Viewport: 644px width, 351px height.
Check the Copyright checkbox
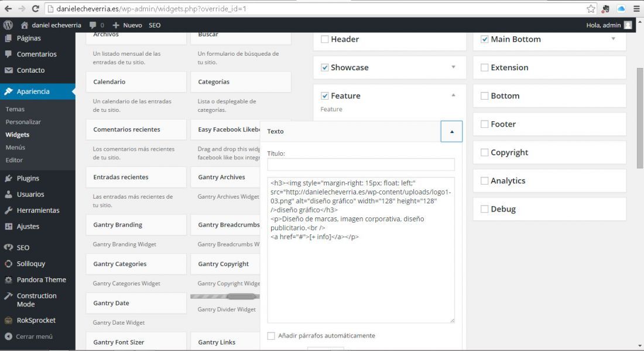click(x=485, y=152)
